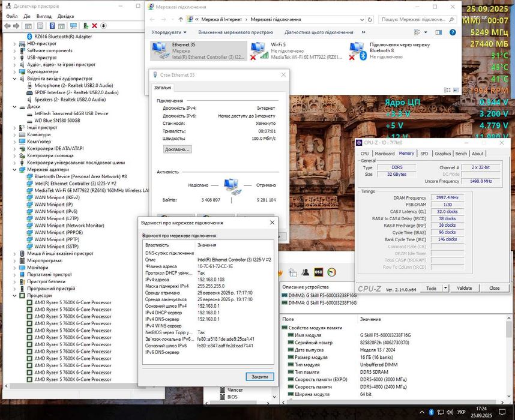The width and height of the screenshot is (515, 420).
Task: Click the Bluetooth tray icon in the taskbar
Action: click(x=431, y=412)
